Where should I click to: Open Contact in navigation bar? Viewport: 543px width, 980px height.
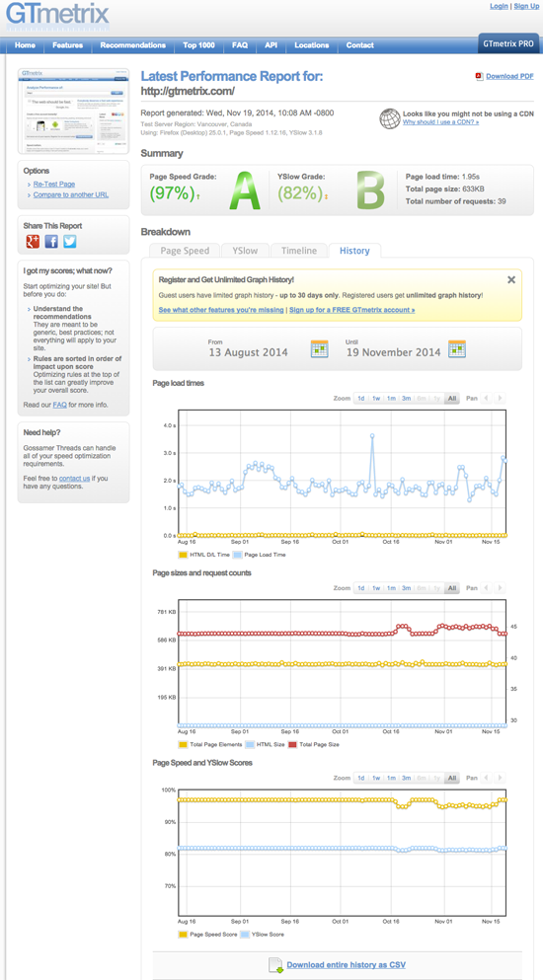click(x=360, y=45)
